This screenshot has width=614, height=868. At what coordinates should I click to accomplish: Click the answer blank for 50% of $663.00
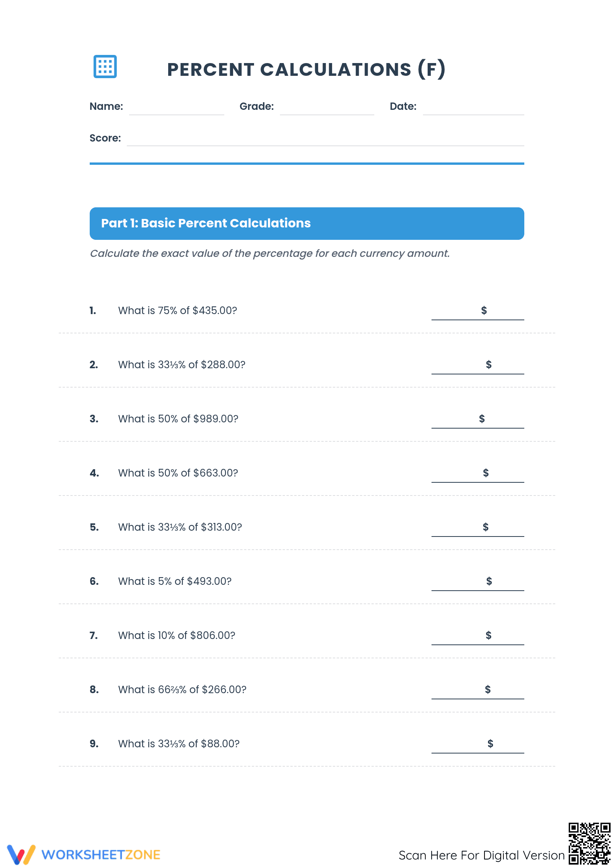click(x=478, y=473)
